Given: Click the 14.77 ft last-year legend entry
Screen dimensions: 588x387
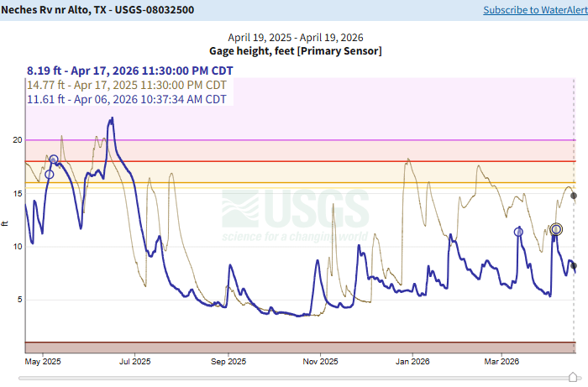Looking at the screenshot, I should tap(126, 85).
